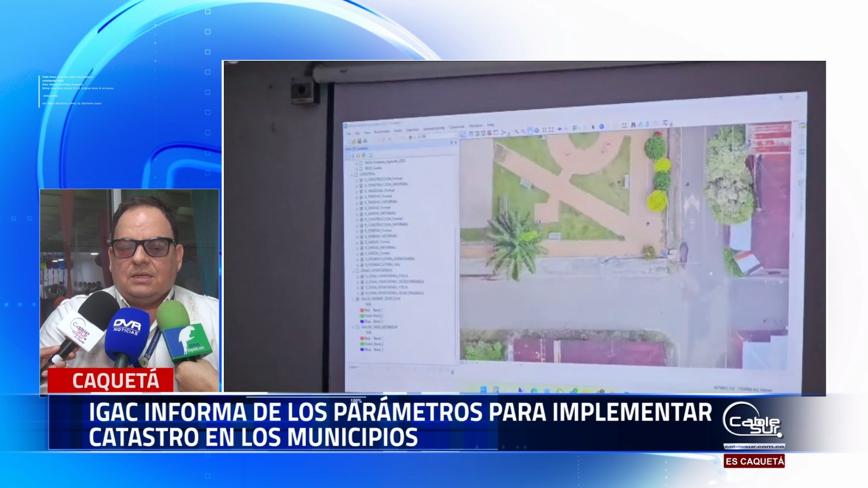Collapse the ZONAS_HOMOGENEAS group layer
Viewport: 868px width, 488px height.
click(353, 270)
